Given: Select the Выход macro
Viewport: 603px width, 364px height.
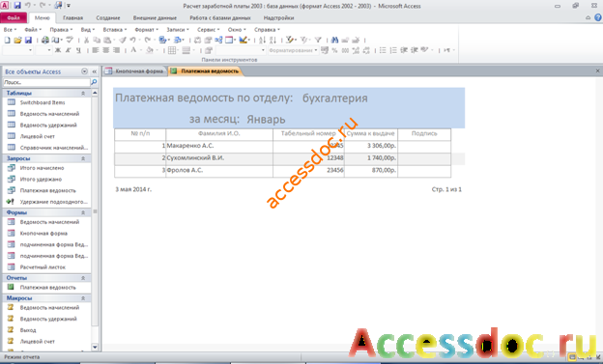Looking at the screenshot, I should (x=28, y=330).
